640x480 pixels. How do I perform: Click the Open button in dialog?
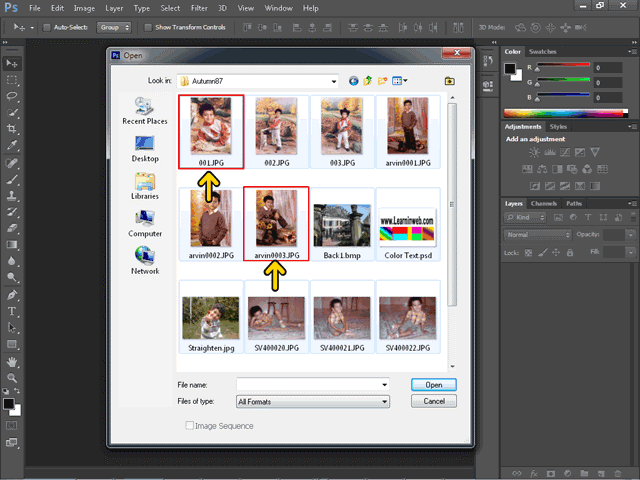[433, 384]
